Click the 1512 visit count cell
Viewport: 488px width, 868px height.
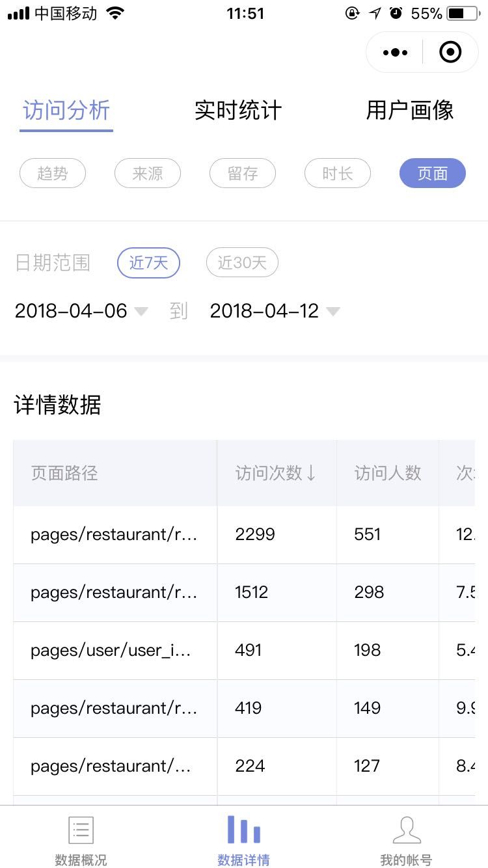[277, 593]
